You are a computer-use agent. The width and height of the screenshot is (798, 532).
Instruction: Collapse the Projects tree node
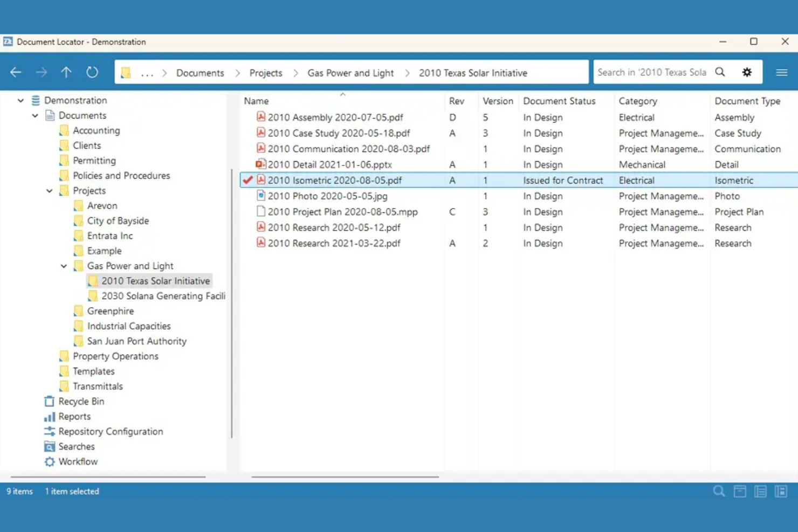(49, 190)
